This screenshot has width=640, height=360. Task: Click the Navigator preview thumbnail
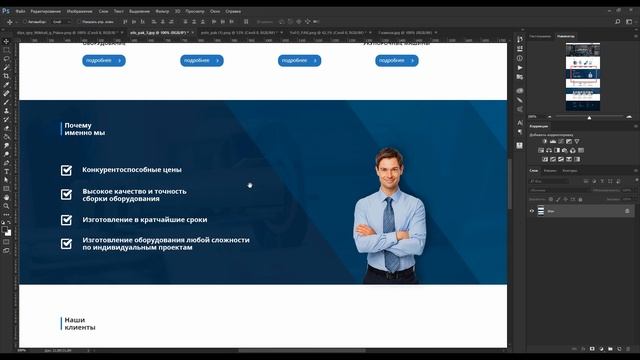(x=582, y=76)
